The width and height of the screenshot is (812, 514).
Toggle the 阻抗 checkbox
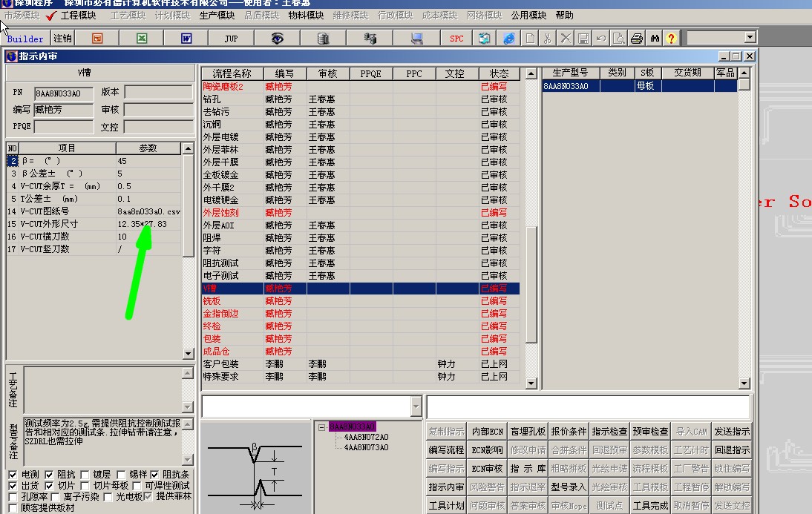49,475
